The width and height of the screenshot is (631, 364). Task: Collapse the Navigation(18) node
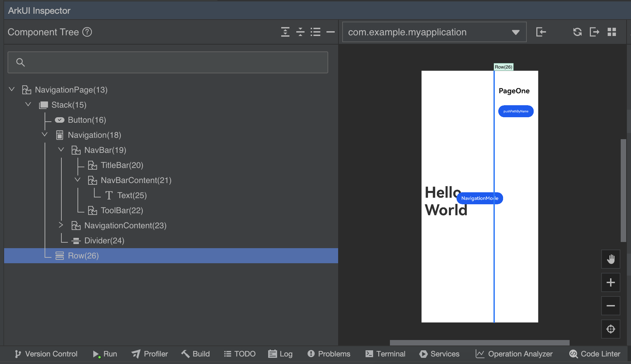[45, 135]
